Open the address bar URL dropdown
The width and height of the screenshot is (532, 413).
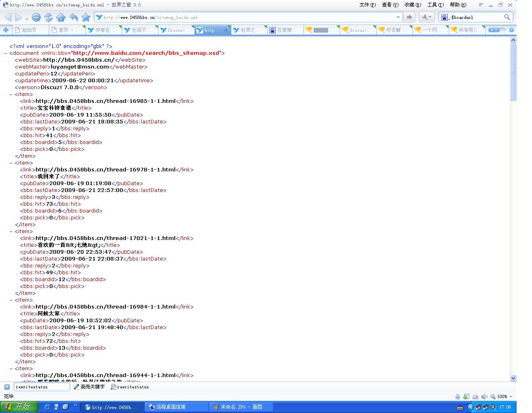(398, 17)
